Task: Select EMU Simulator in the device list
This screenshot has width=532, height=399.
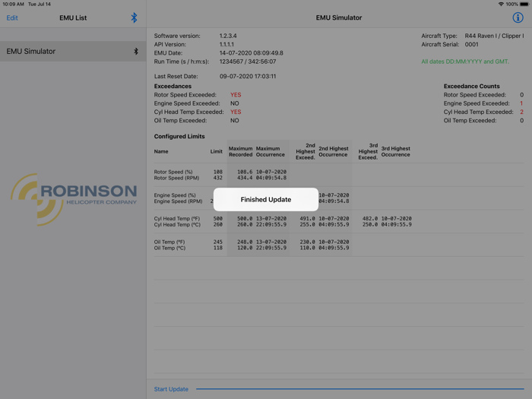Action: pyautogui.click(x=73, y=51)
